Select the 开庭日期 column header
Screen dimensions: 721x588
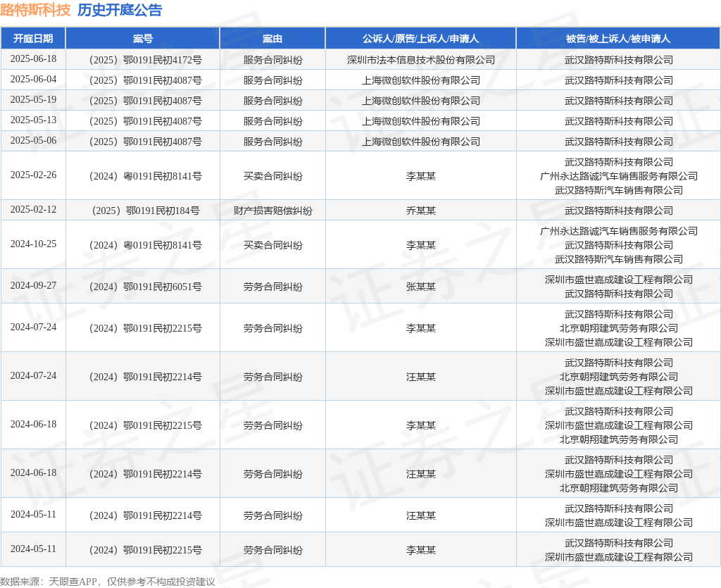pos(33,39)
